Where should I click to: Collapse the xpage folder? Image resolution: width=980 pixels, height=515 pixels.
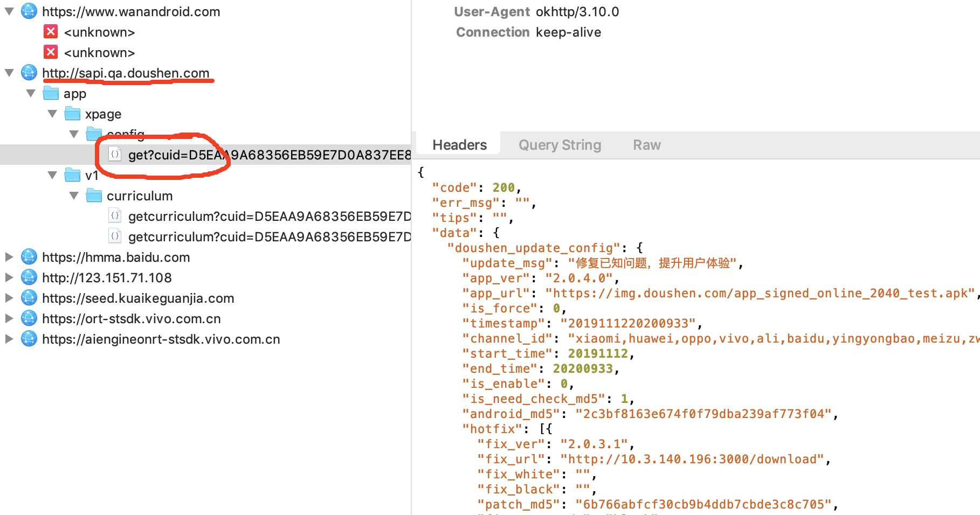(52, 114)
